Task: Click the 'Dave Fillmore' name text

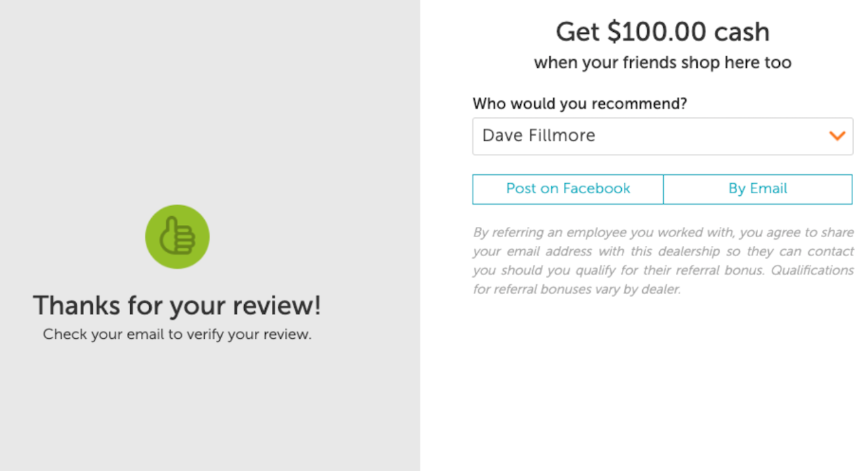Action: pyautogui.click(x=538, y=136)
